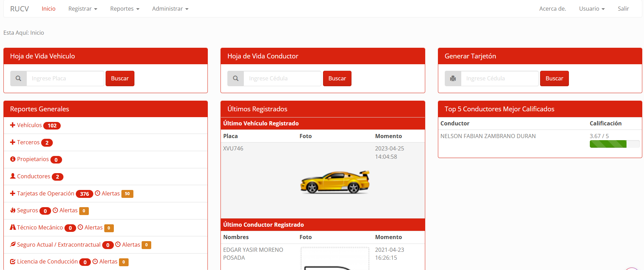
Task: Click the person icon next to Conductores
Action: click(x=13, y=176)
